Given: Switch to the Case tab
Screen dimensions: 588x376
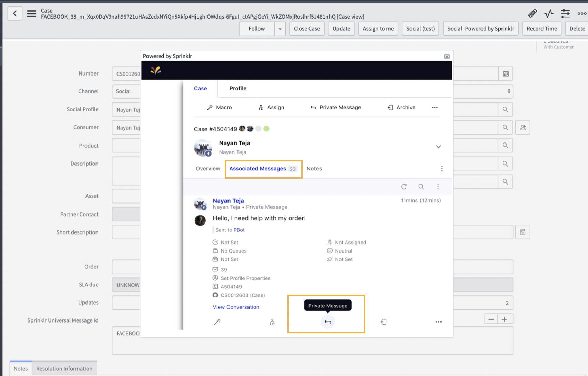Looking at the screenshot, I should tap(200, 88).
